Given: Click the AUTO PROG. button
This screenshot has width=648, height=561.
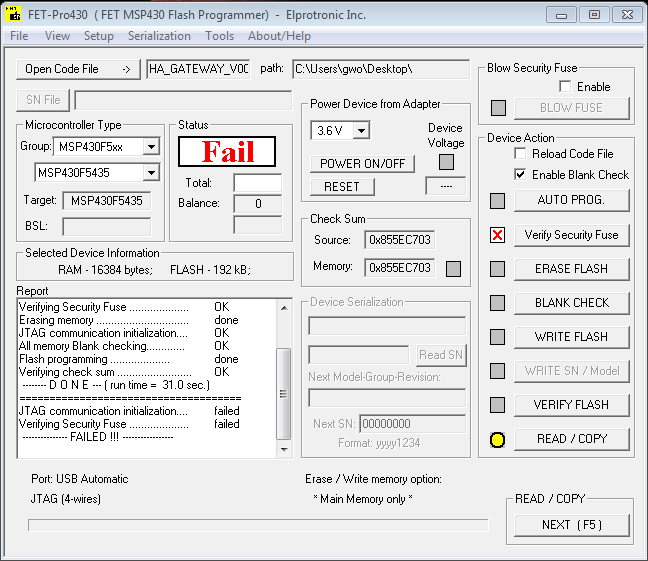Looking at the screenshot, I should point(571,200).
